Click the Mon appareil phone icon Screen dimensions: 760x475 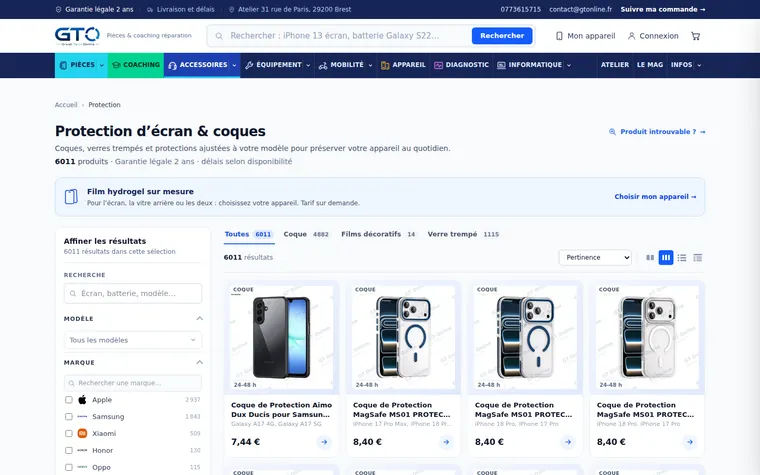pos(559,36)
